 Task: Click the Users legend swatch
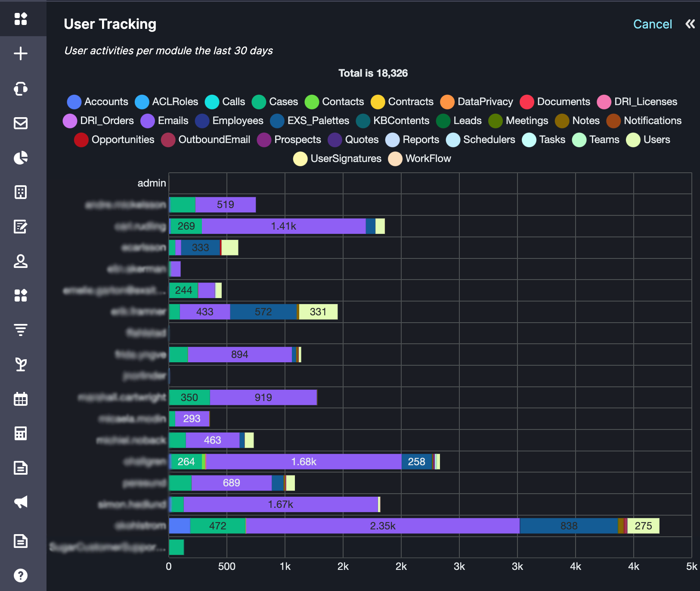pos(633,140)
